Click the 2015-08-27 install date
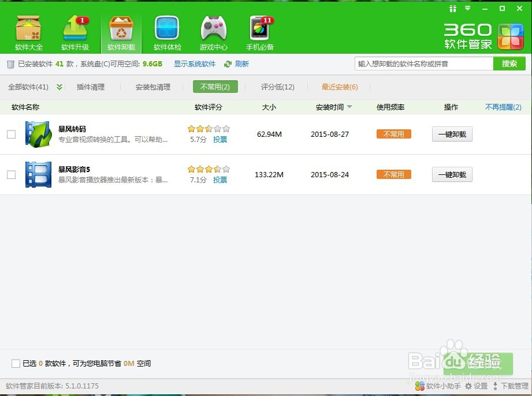 pyautogui.click(x=330, y=135)
